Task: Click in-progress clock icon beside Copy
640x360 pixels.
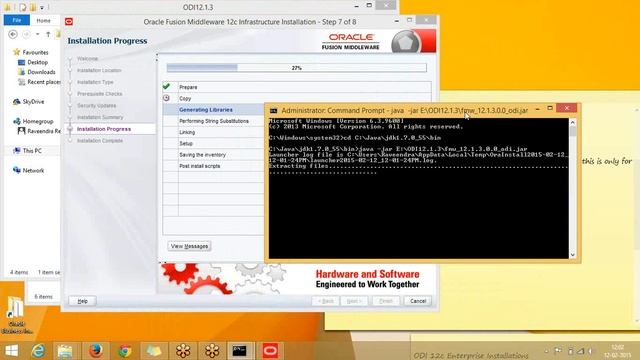Action: (x=166, y=98)
